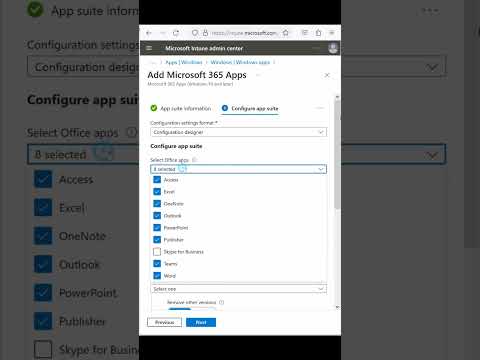Click the Previous button
The width and height of the screenshot is (480, 360).
164,322
